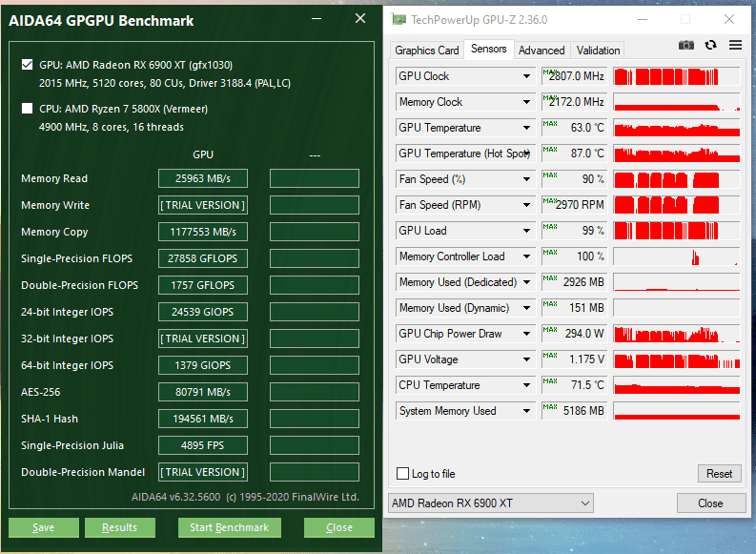Click the System Memory Used value 5186 MB
This screenshot has height=554, width=756.
coord(575,411)
